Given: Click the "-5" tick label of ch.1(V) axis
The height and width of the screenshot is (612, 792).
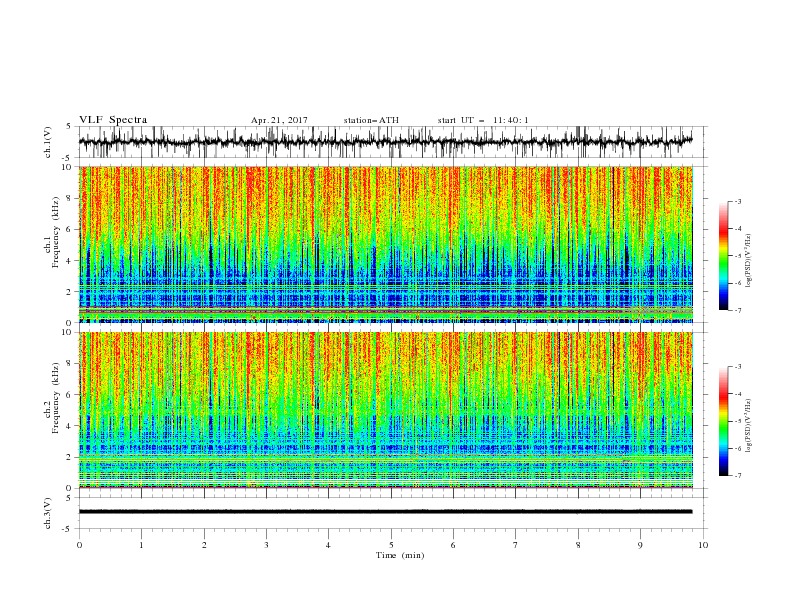Looking at the screenshot, I should 68,158.
